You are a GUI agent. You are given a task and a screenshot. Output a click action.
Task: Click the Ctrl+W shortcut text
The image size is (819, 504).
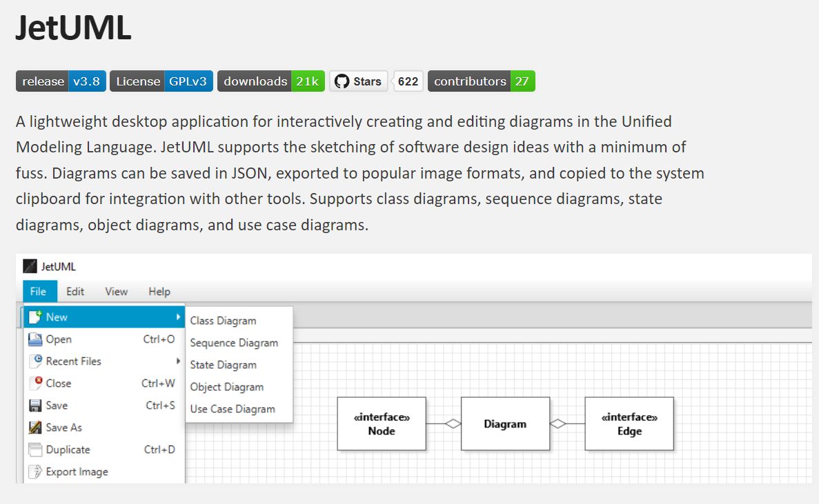158,383
